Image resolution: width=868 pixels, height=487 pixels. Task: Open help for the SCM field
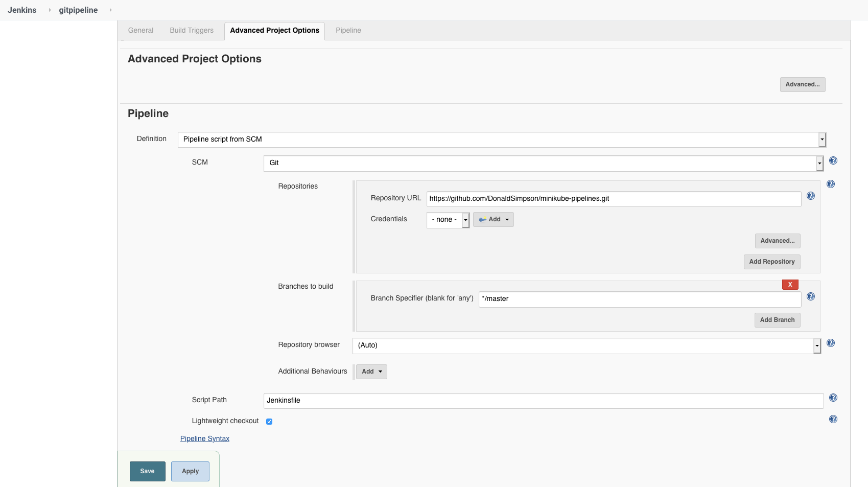[833, 160]
